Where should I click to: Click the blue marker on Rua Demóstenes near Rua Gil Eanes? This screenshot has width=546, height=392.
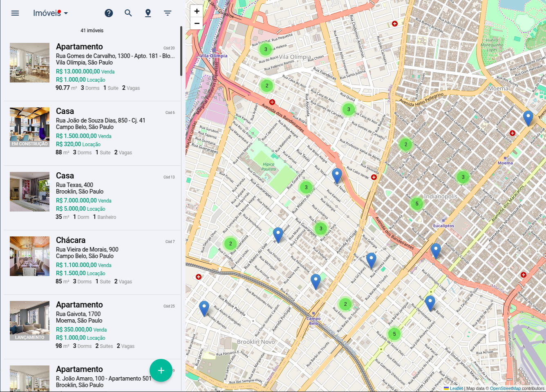(x=371, y=261)
